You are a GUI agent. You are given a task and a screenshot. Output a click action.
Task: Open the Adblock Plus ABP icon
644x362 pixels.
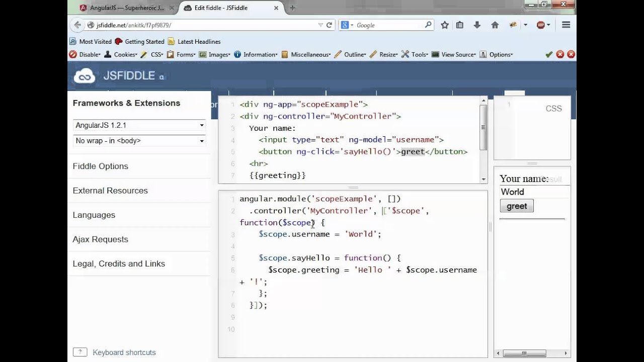click(541, 25)
